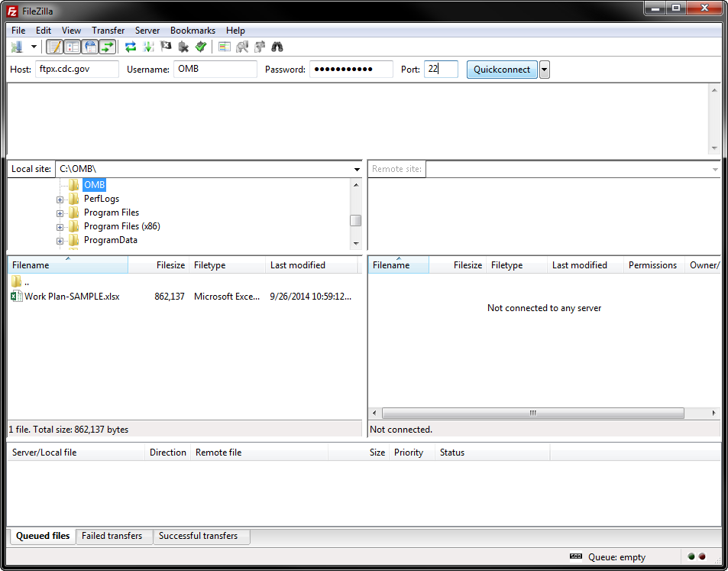
Task: Select the Work Plan-SAMPLE.xlsx file
Action: [x=72, y=297]
